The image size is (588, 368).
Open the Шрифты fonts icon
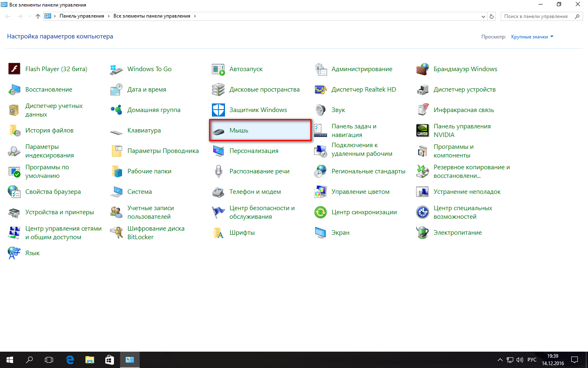point(218,233)
